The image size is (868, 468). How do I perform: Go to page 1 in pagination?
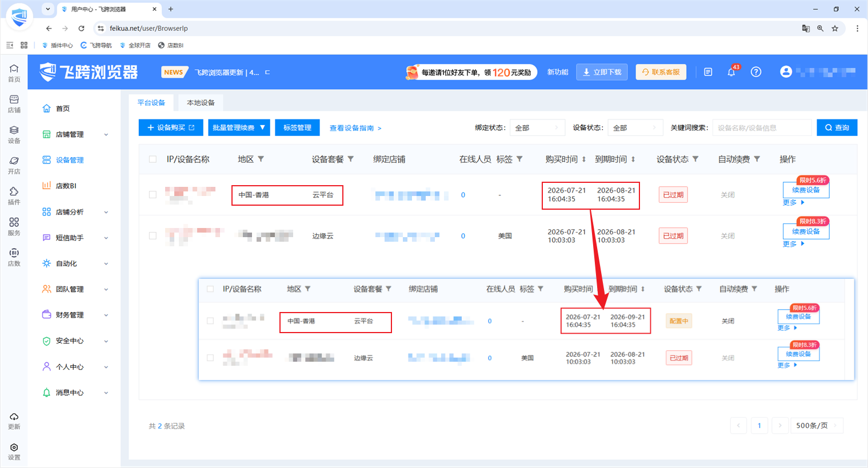(759, 426)
